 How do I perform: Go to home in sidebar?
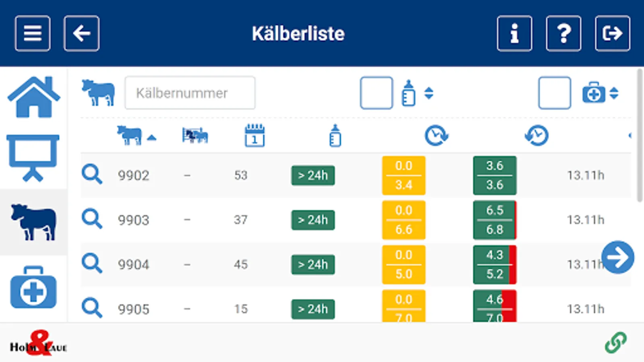[34, 97]
